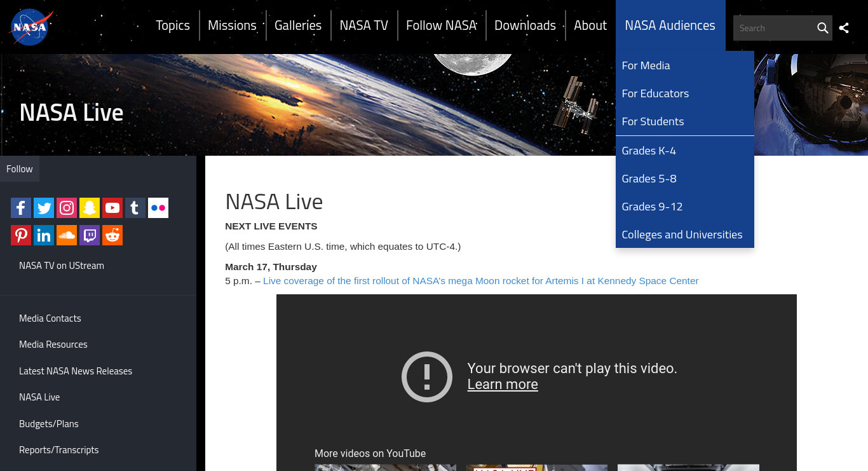The height and width of the screenshot is (471, 868).
Task: Open NASA TV on UStream link
Action: pos(62,266)
